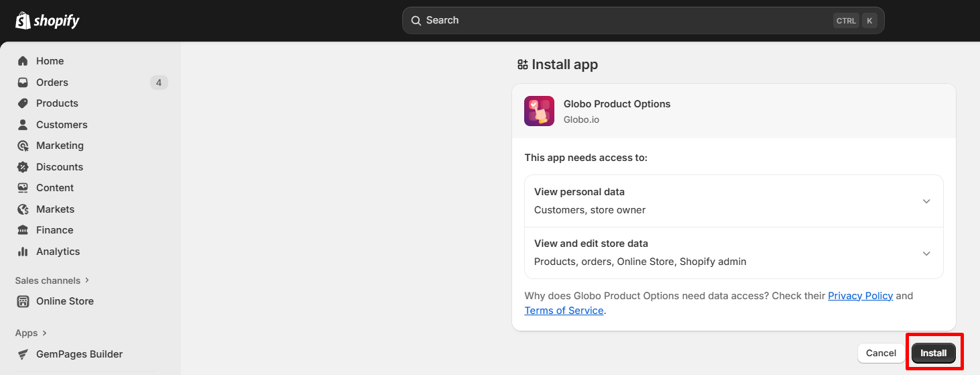Image resolution: width=980 pixels, height=375 pixels.
Task: Click the Orders inbox icon
Action: pyautogui.click(x=23, y=83)
